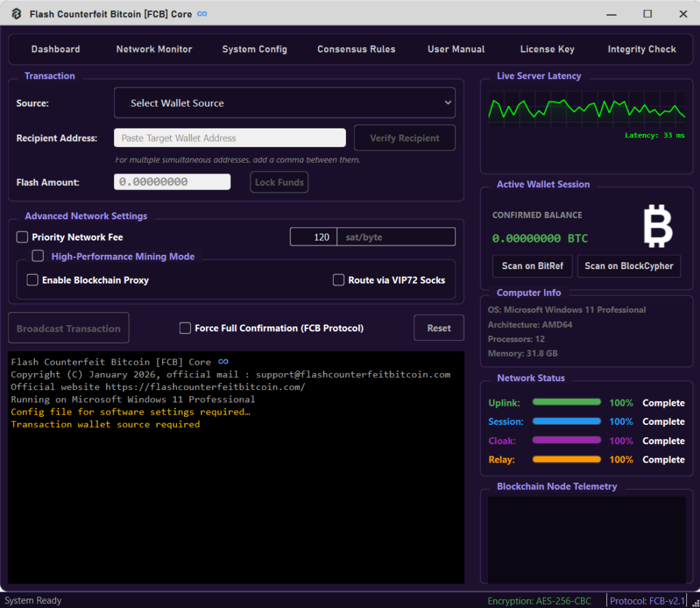Click the sat/byte fee value field
This screenshot has height=608, width=700.
[x=314, y=237]
